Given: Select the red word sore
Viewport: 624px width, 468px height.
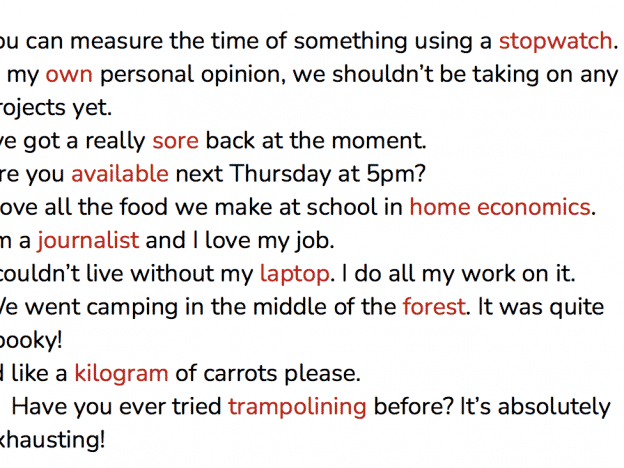Looking at the screenshot, I should tap(175, 141).
